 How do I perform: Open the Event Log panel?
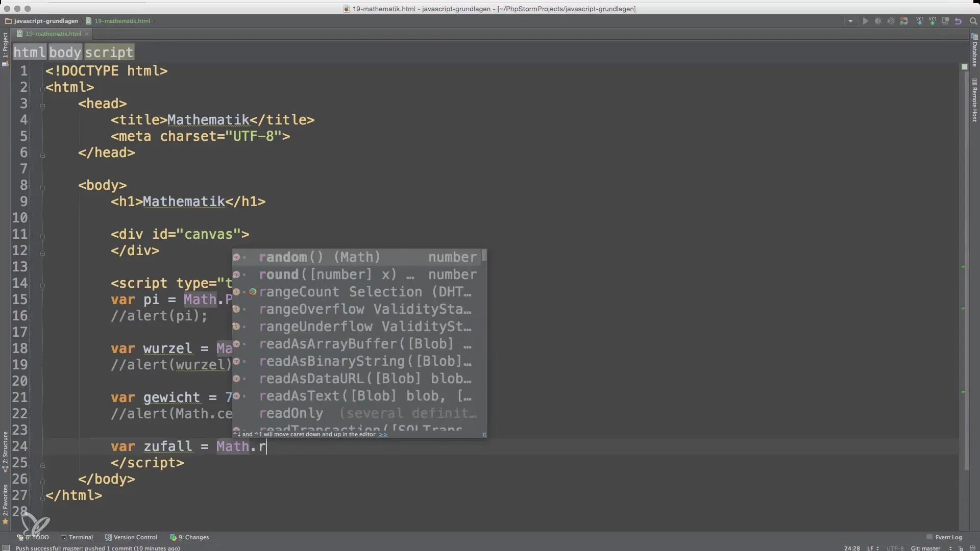[x=944, y=537]
